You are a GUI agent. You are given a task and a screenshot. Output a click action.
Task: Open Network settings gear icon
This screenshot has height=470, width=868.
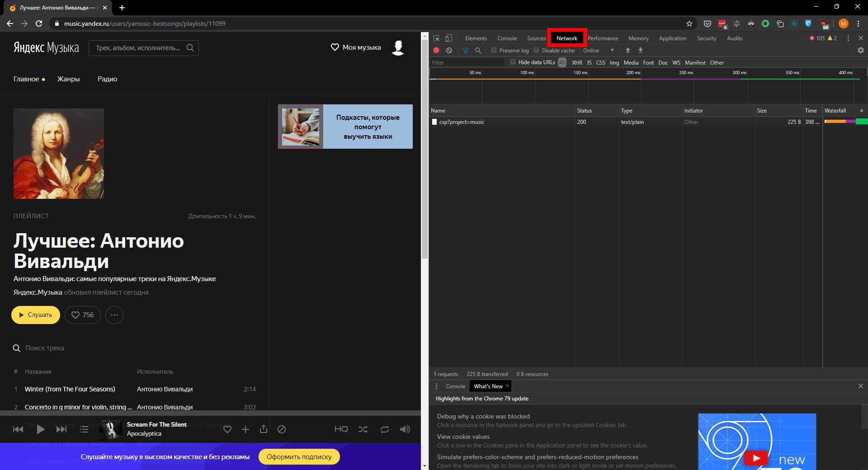tap(861, 50)
